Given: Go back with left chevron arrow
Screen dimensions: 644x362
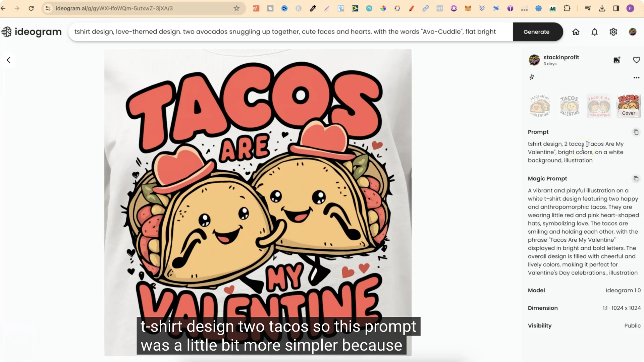Looking at the screenshot, I should (8, 60).
